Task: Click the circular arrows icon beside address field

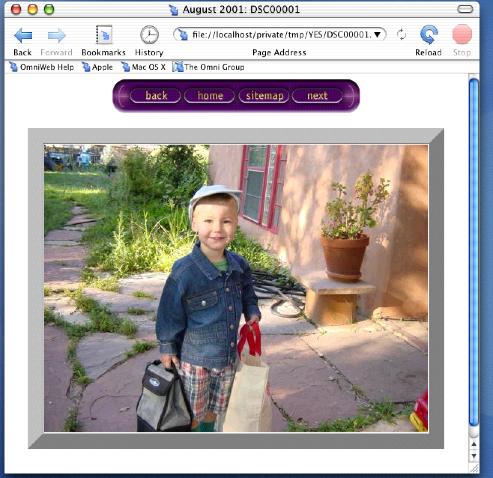Action: tap(402, 34)
